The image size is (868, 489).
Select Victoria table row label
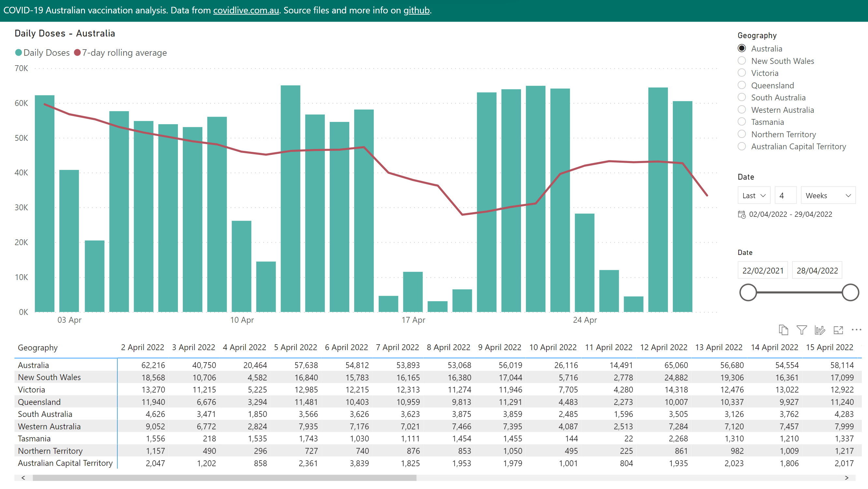coord(31,390)
